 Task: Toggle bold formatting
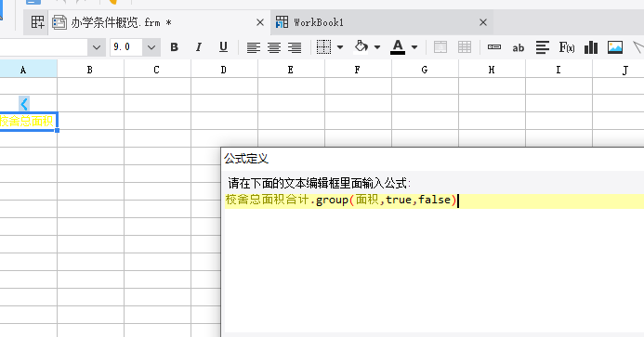click(x=174, y=47)
